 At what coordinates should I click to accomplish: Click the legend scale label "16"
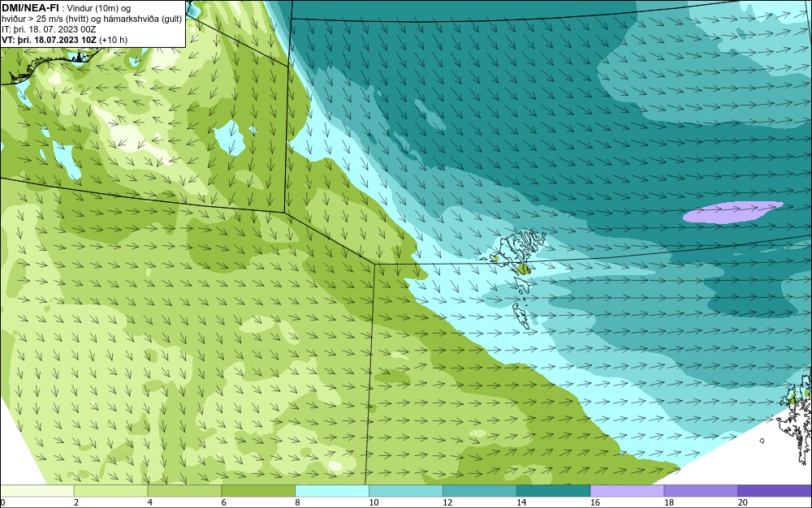(x=595, y=502)
